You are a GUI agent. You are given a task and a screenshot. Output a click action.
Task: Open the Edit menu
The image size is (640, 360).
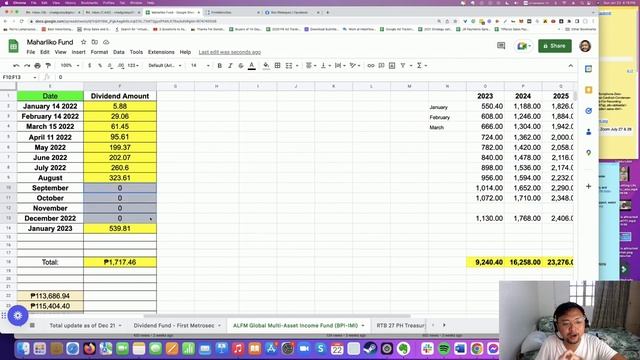click(45, 52)
